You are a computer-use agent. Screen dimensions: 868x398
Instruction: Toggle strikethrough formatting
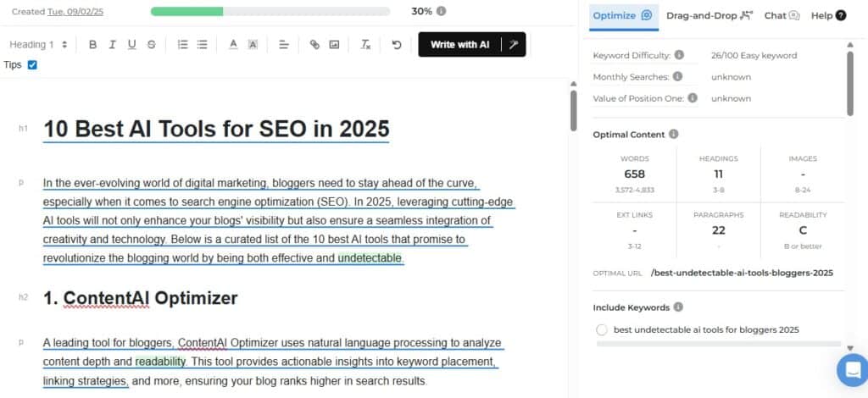coord(151,45)
